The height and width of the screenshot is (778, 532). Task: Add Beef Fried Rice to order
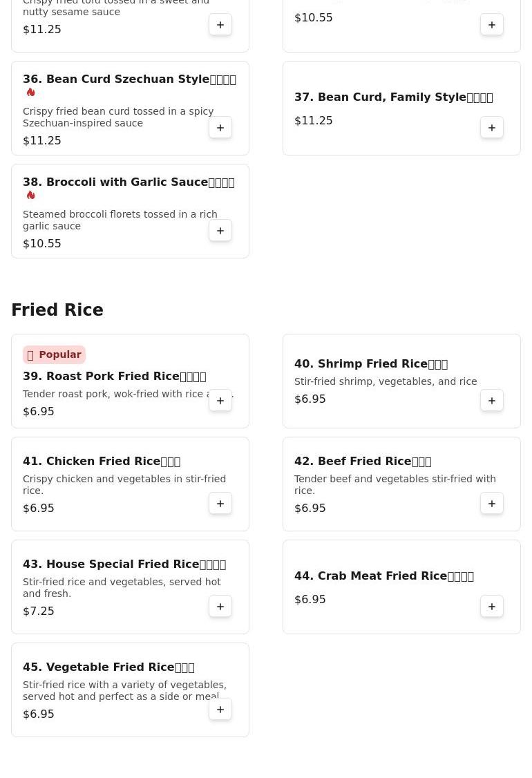tap(492, 504)
